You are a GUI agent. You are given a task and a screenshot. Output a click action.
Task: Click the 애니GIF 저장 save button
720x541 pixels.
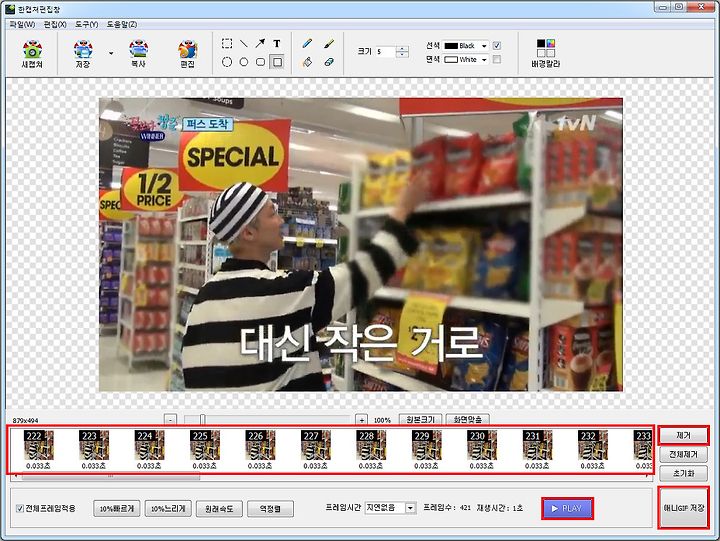tap(684, 508)
